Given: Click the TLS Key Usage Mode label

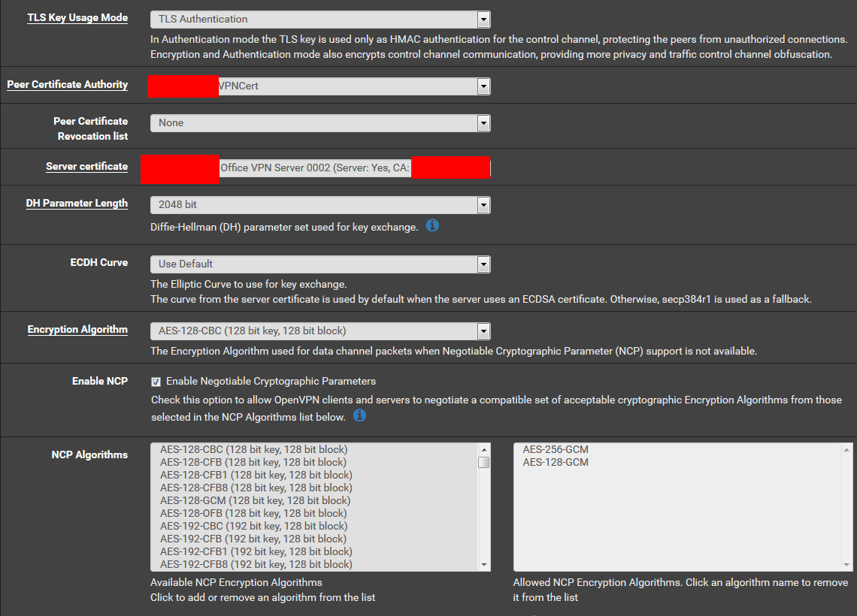Looking at the screenshot, I should [77, 17].
